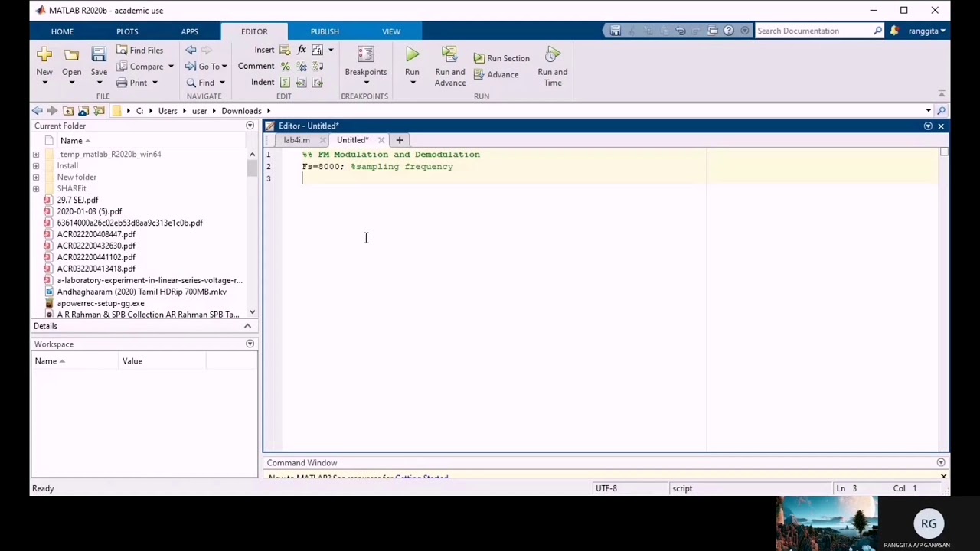
Task: Click the Insert section icon
Action: pos(285,50)
